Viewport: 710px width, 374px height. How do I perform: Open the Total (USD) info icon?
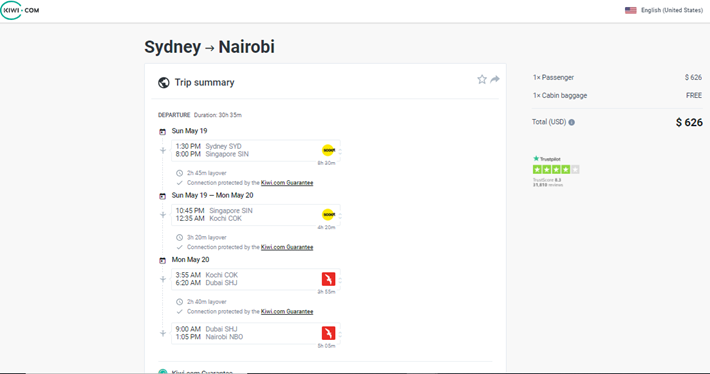571,122
